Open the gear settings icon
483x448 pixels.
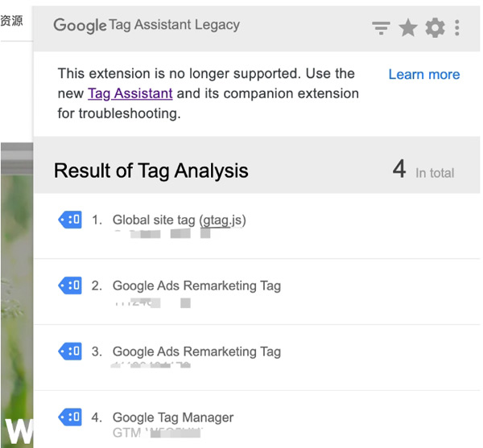[435, 28]
